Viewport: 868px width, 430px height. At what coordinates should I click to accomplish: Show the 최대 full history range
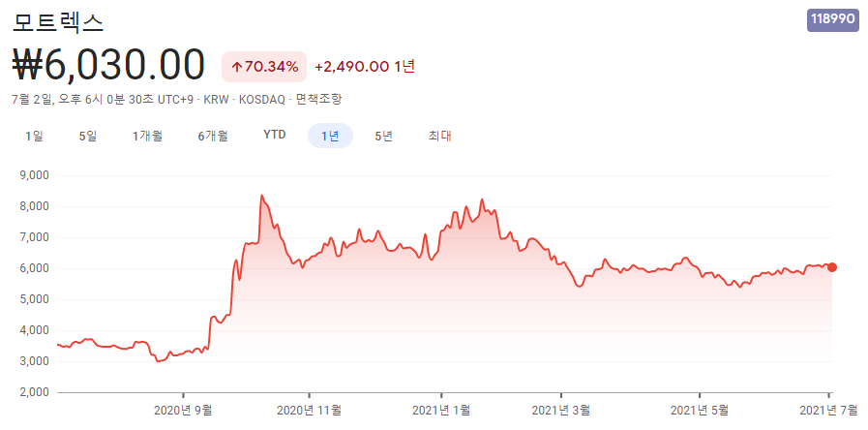[440, 136]
